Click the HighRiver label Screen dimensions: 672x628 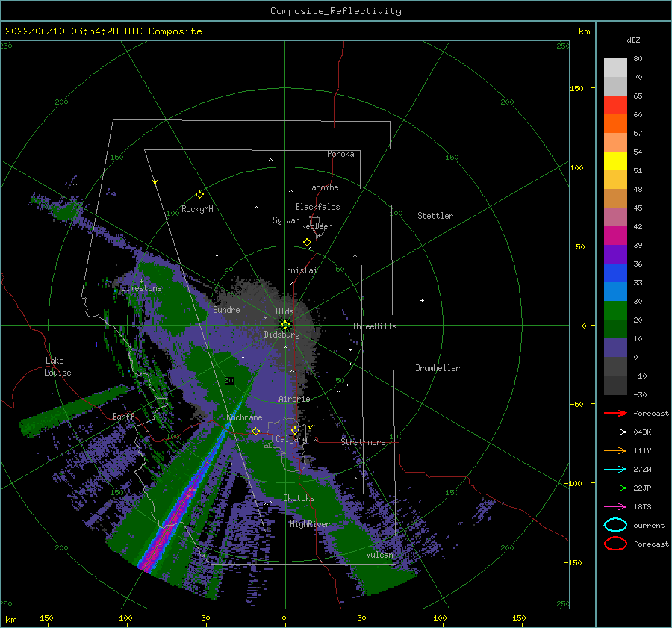coord(309,524)
